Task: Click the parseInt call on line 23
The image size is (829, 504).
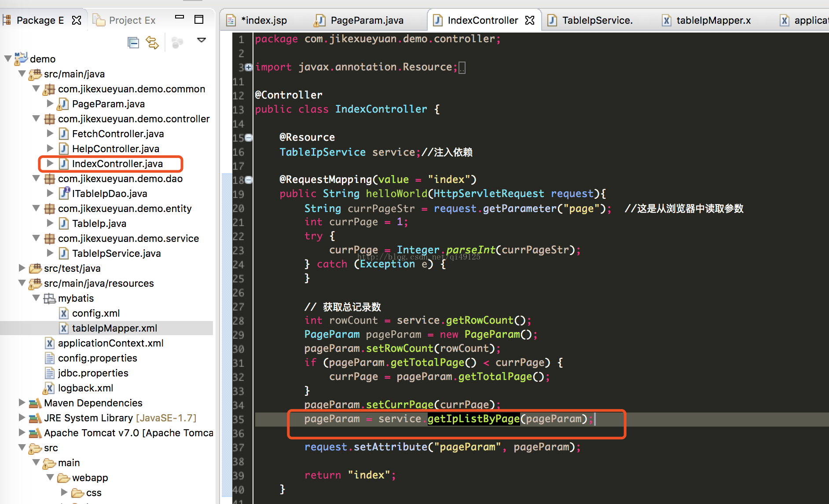Action: point(471,250)
